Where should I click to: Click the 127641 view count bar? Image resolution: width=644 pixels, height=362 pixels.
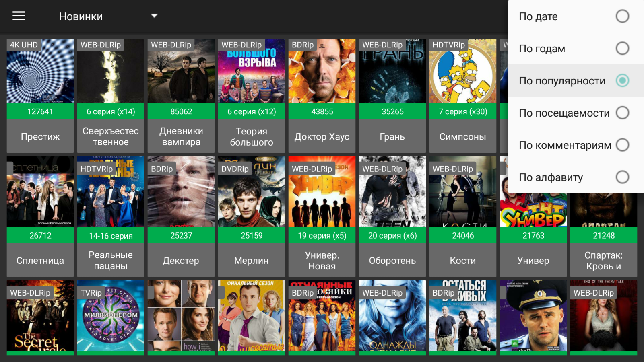pos(40,111)
